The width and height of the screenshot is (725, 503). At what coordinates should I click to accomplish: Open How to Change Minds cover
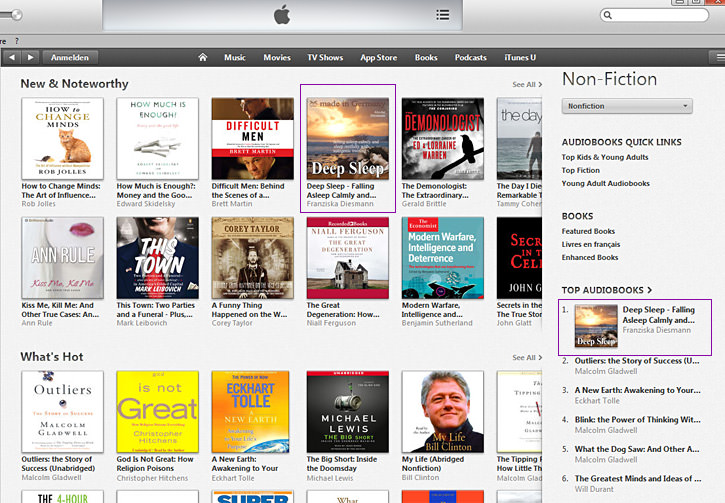click(62, 139)
